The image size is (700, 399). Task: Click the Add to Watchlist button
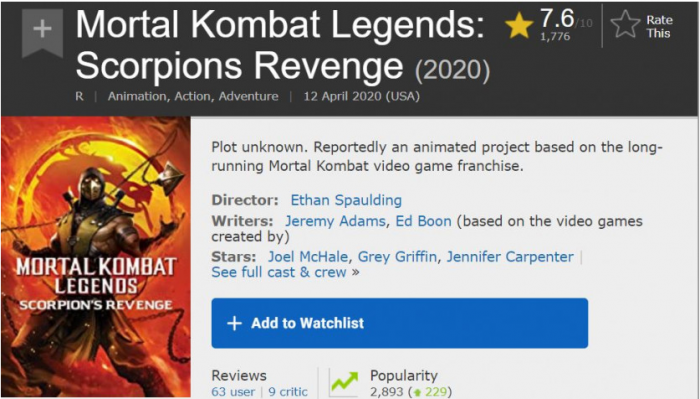(400, 323)
